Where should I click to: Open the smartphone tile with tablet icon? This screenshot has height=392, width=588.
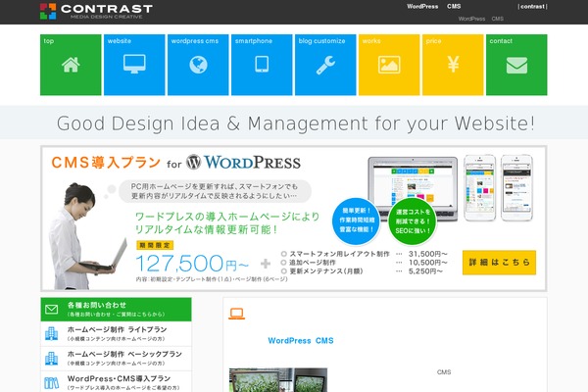click(262, 65)
